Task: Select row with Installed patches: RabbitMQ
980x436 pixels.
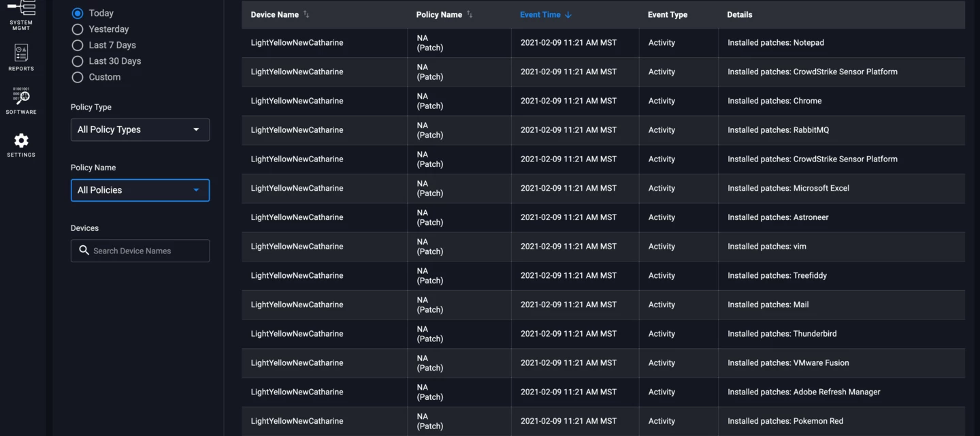Action: pyautogui.click(x=603, y=130)
